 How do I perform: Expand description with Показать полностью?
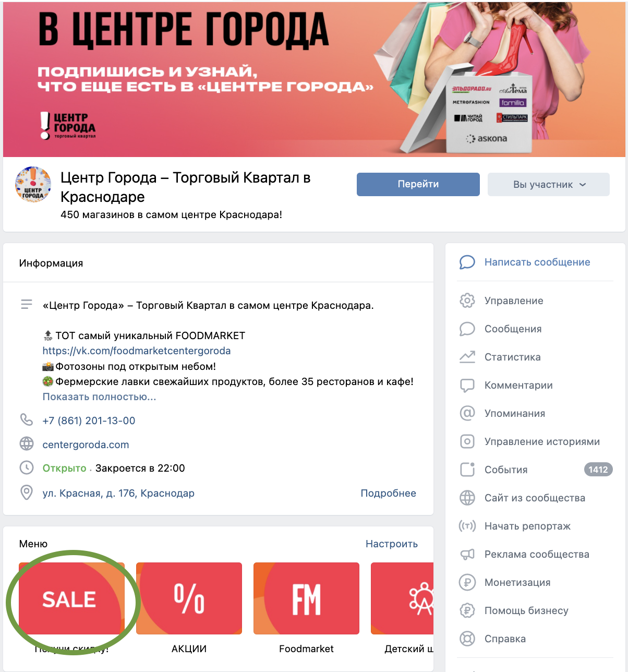[x=99, y=397]
